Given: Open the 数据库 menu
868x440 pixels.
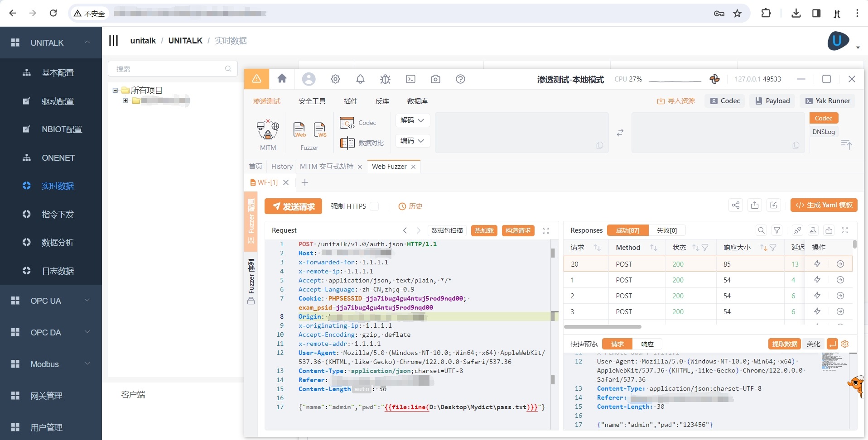Looking at the screenshot, I should tap(417, 101).
